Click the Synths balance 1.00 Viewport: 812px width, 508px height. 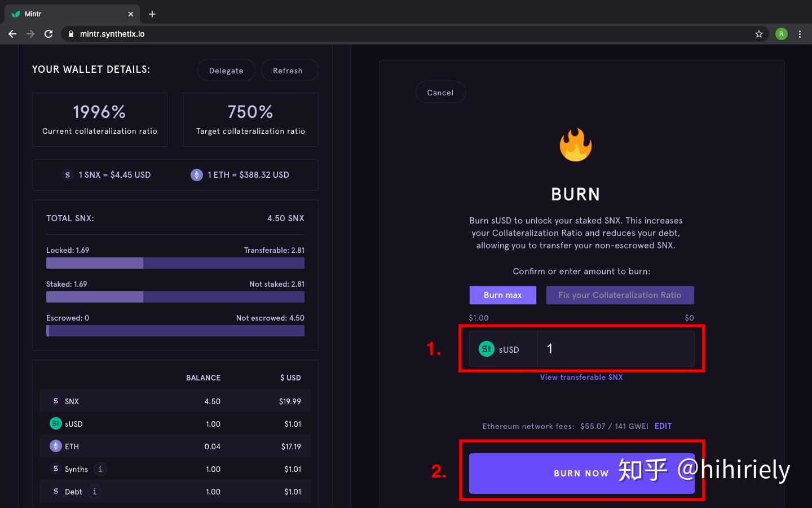[x=213, y=469]
